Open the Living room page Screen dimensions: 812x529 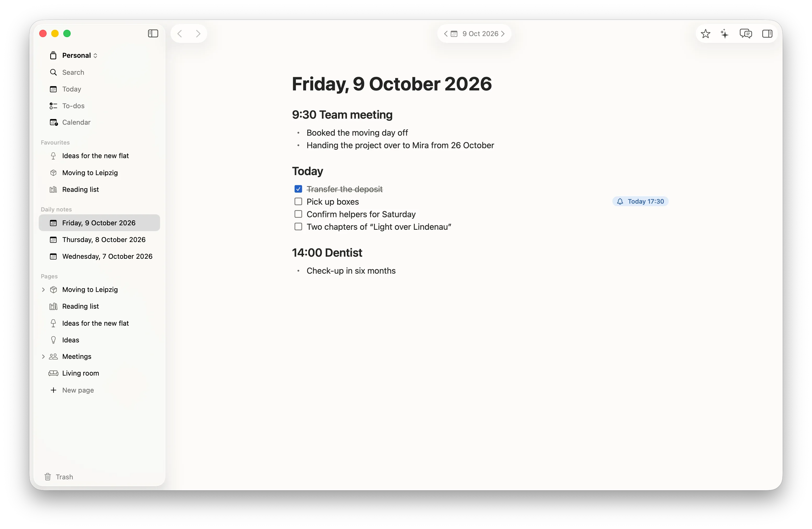[x=99, y=373]
